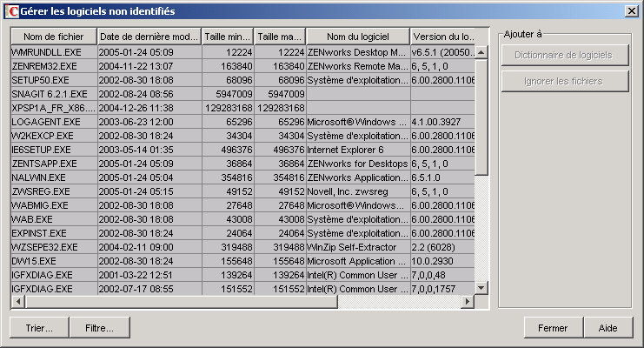This screenshot has width=644, height=348.
Task: Click vertical scrollbar up arrow
Action: click(x=481, y=52)
